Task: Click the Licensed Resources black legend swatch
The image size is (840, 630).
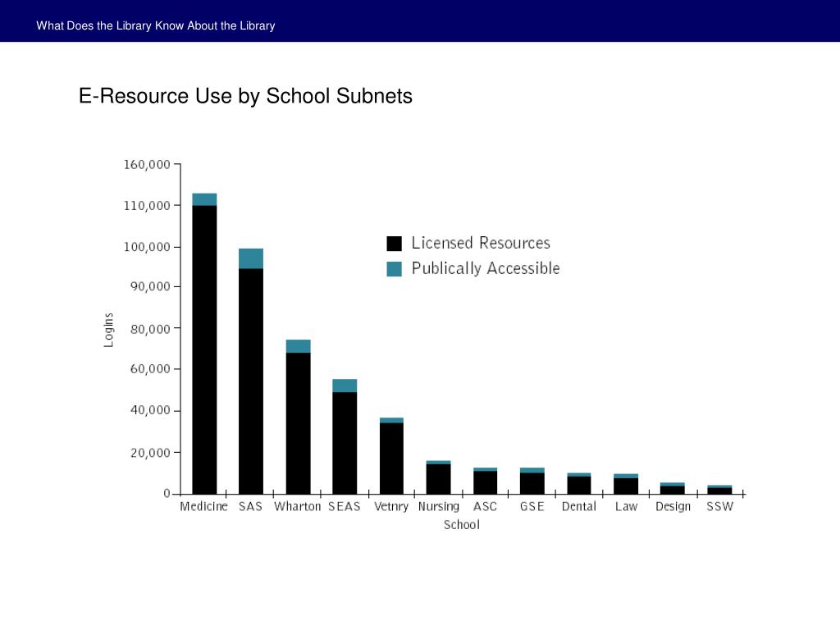Action: click(394, 243)
